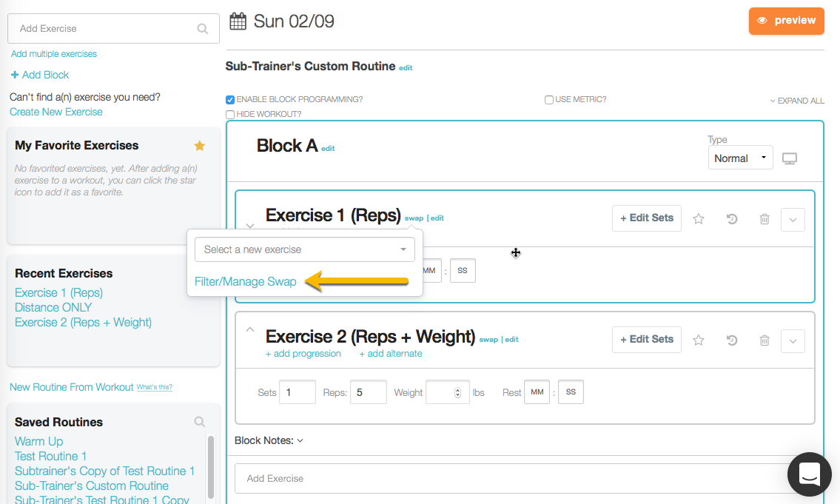The height and width of the screenshot is (504, 840).
Task: Open the chat support bubble
Action: tap(810, 474)
